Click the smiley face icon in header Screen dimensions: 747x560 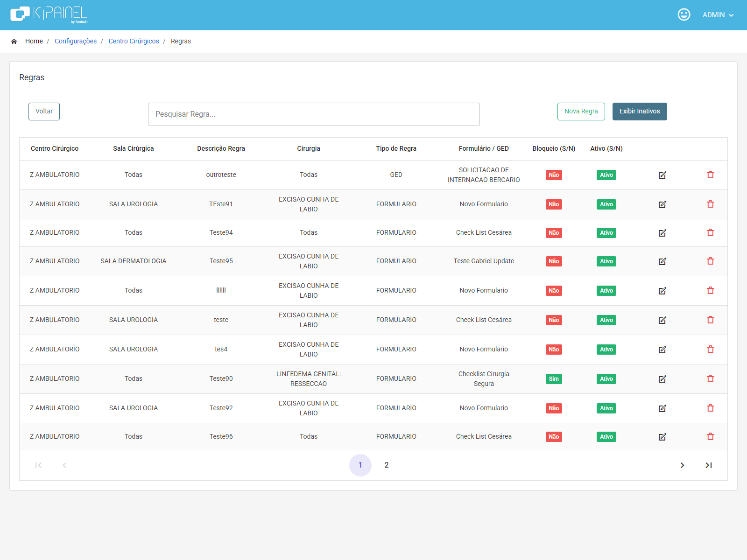click(x=684, y=14)
